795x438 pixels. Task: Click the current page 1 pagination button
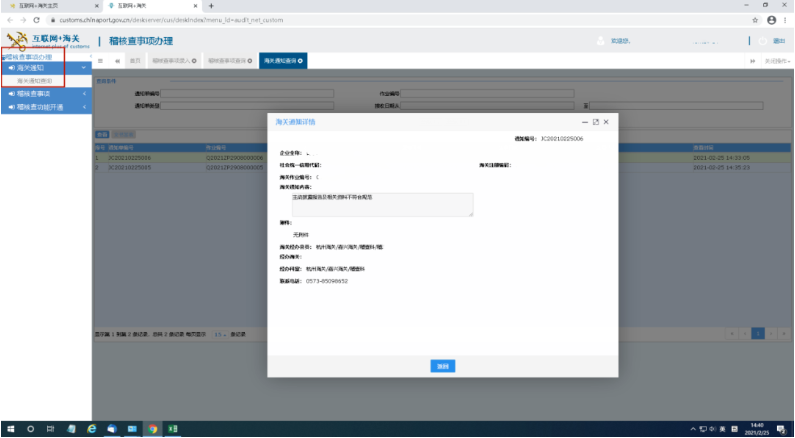(x=758, y=333)
